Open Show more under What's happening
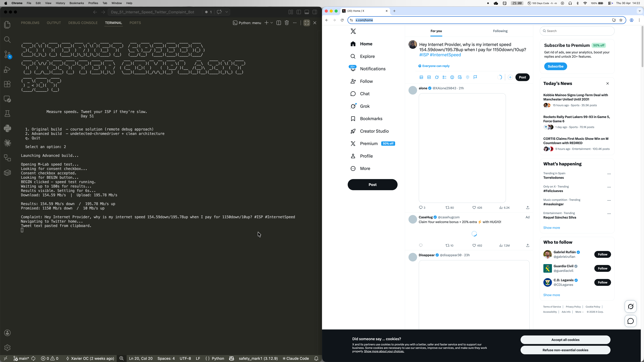 pos(552,228)
